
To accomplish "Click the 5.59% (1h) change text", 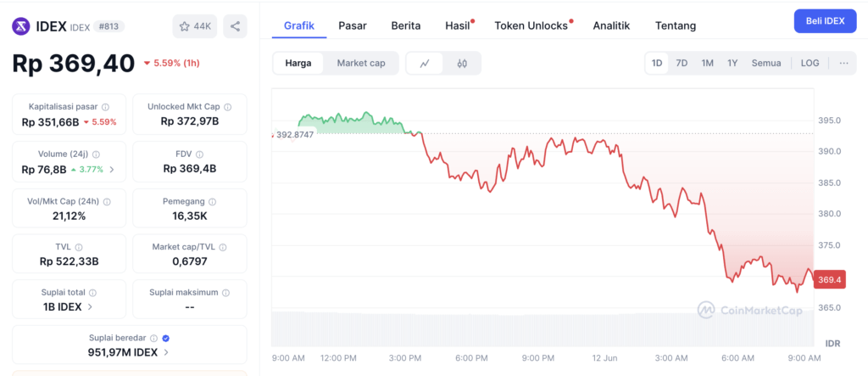I will pyautogui.click(x=171, y=63).
